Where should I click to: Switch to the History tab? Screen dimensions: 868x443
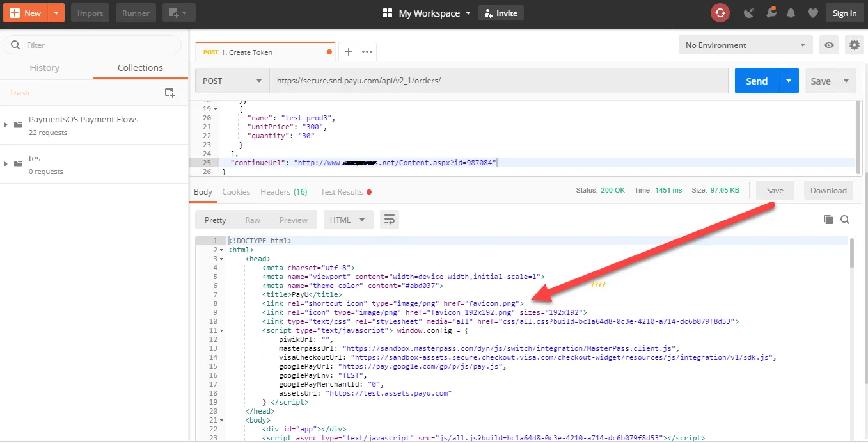click(45, 68)
